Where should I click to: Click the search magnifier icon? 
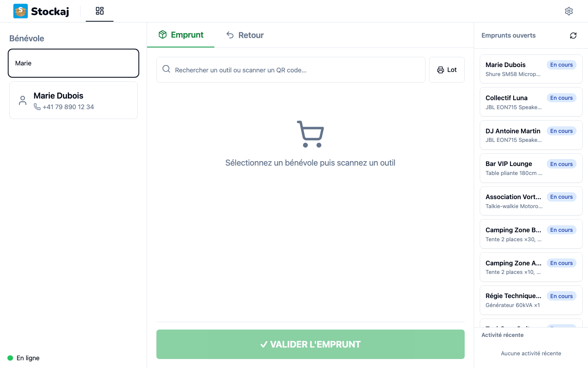pyautogui.click(x=166, y=69)
